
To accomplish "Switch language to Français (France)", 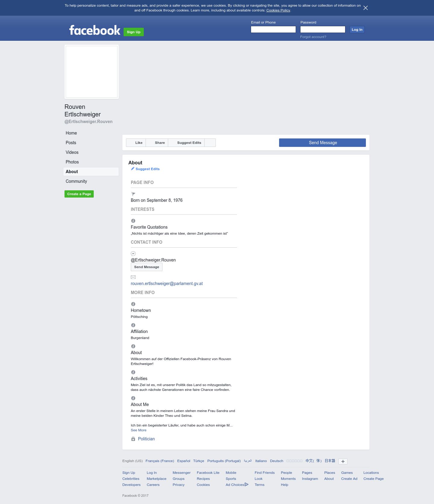I will click(x=160, y=461).
